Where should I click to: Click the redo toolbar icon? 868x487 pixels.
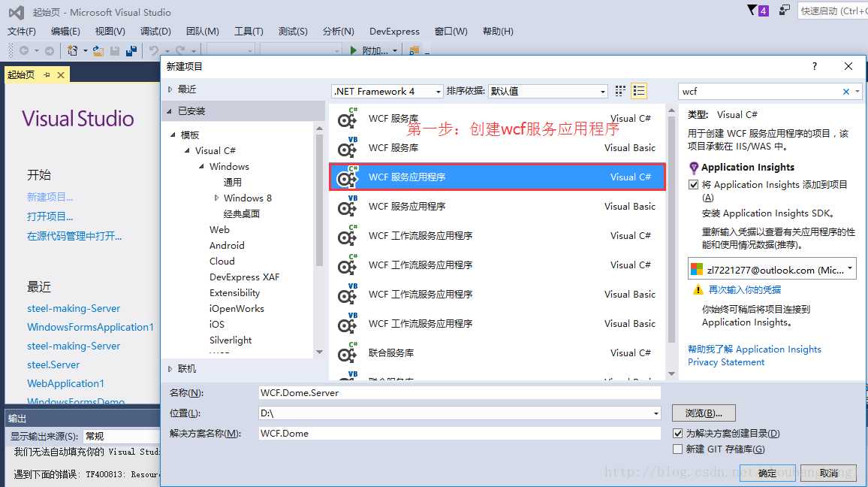coord(180,50)
